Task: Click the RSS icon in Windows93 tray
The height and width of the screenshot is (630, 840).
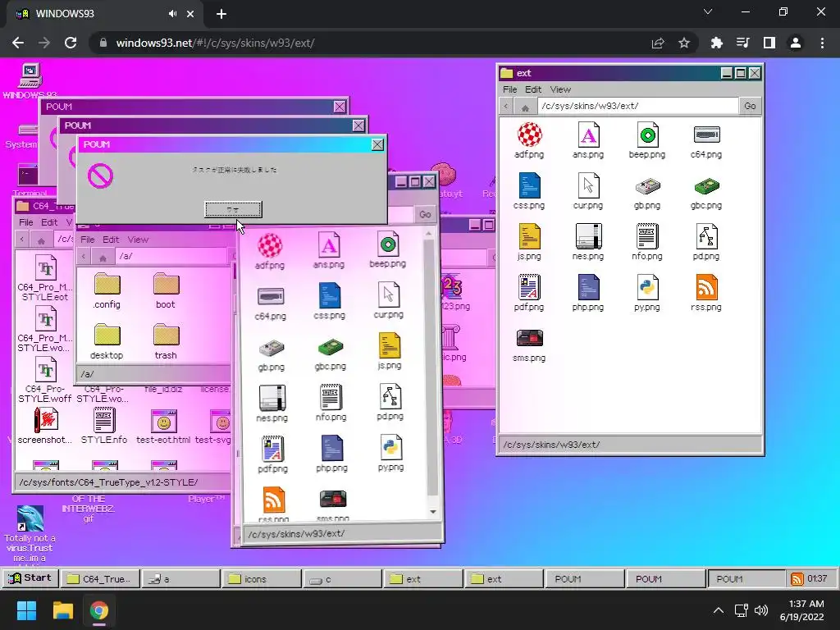Action: coord(797,578)
